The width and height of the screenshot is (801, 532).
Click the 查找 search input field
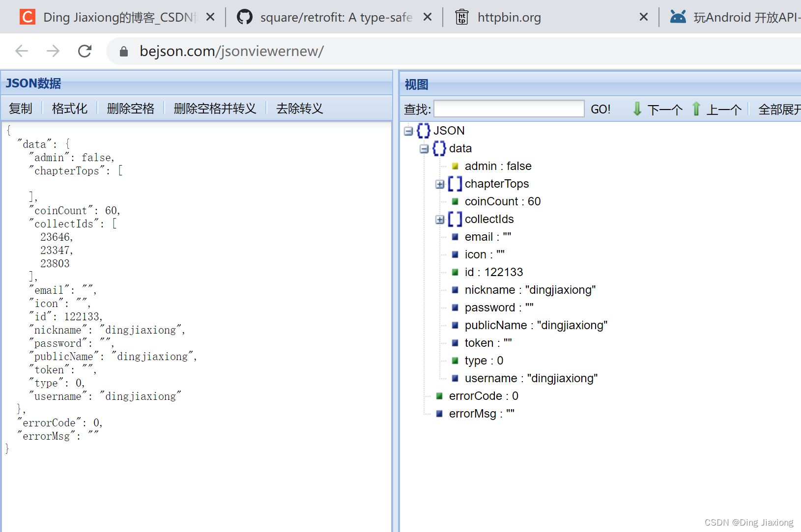click(509, 109)
